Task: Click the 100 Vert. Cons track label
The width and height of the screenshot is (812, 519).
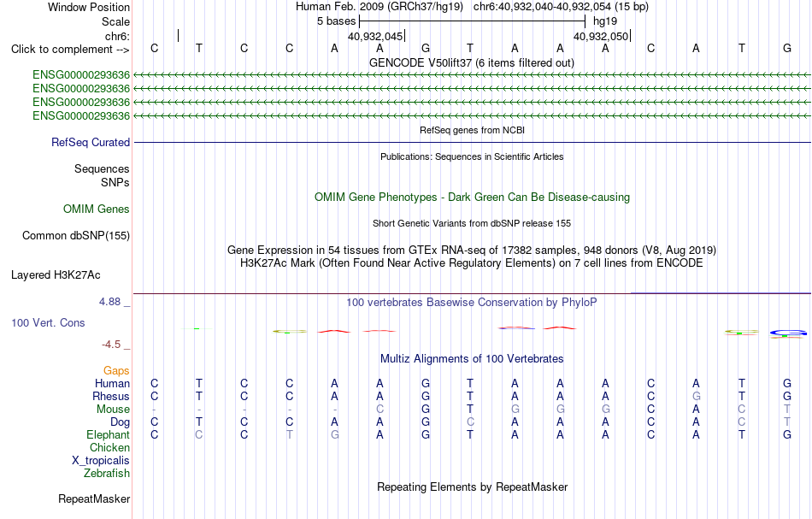Action: pos(48,322)
